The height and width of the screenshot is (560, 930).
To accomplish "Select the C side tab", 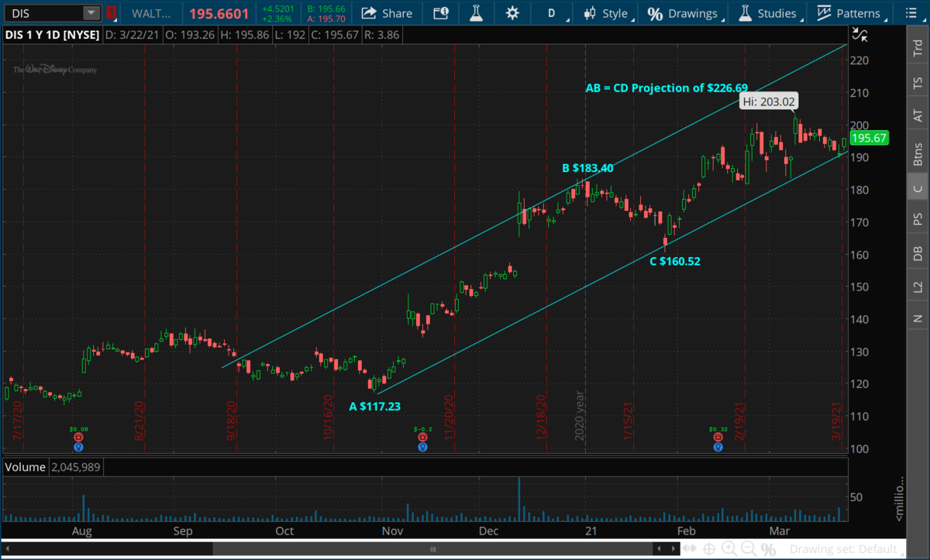I will (x=918, y=188).
